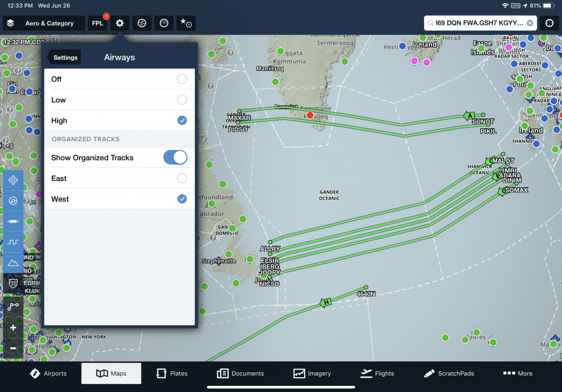The height and width of the screenshot is (392, 562).
Task: Go back to the Settings menu
Action: coord(64,57)
